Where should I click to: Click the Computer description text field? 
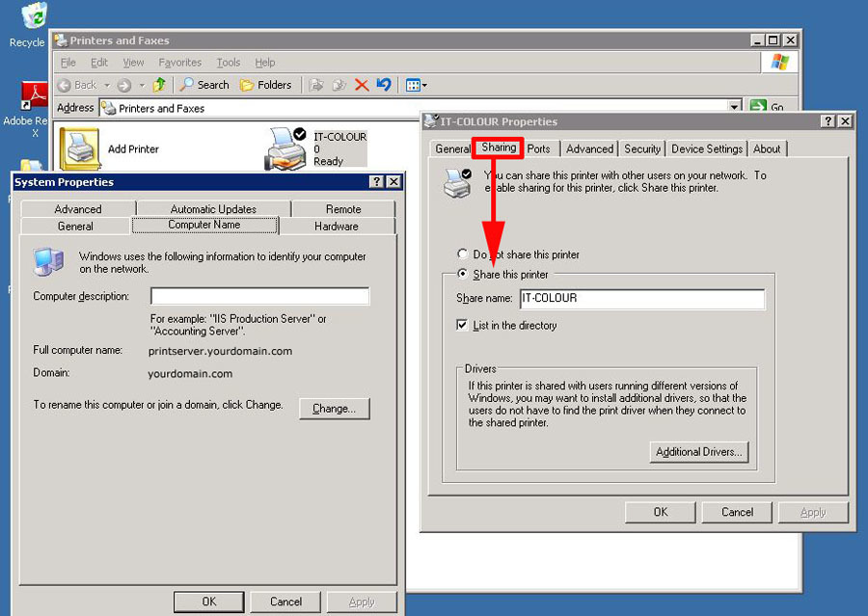click(x=259, y=296)
